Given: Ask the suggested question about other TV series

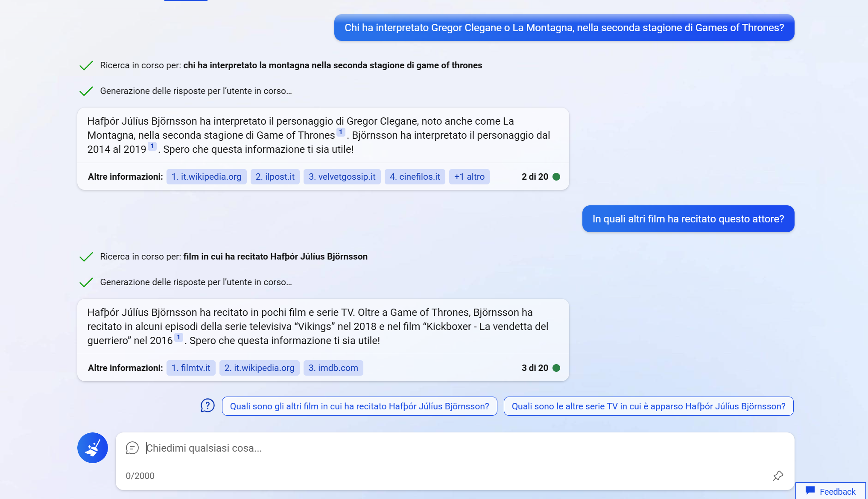Looking at the screenshot, I should (648, 406).
